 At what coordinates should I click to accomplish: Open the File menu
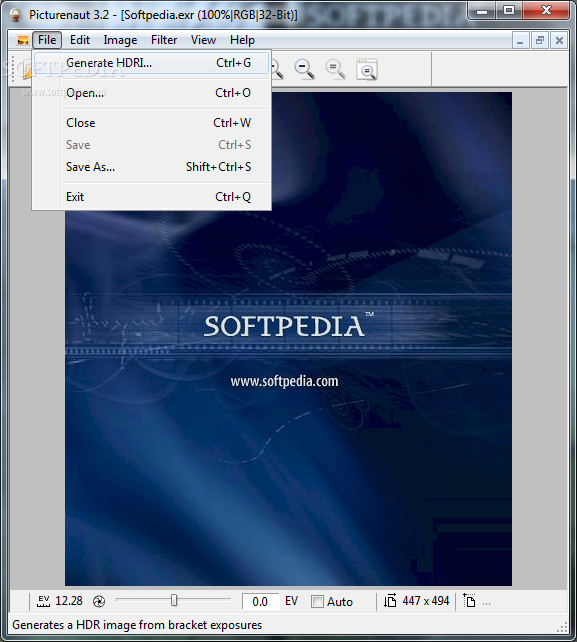[47, 40]
